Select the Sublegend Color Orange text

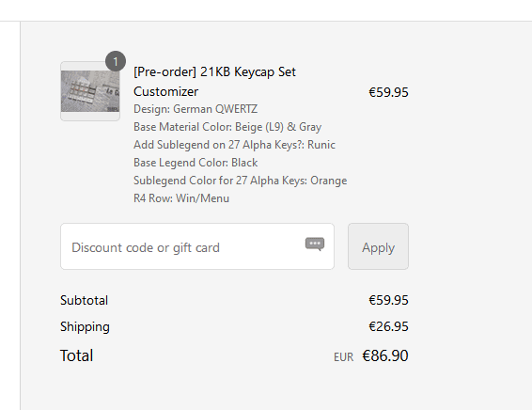coord(241,181)
